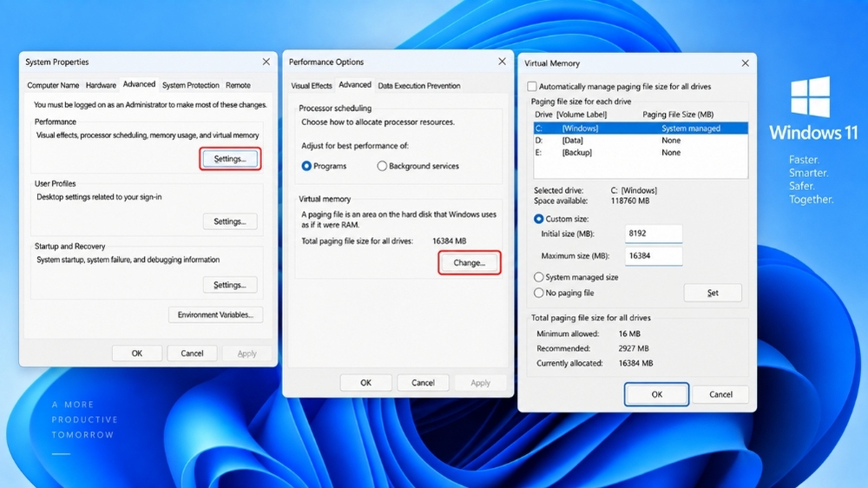Close the System Properties window

point(266,62)
